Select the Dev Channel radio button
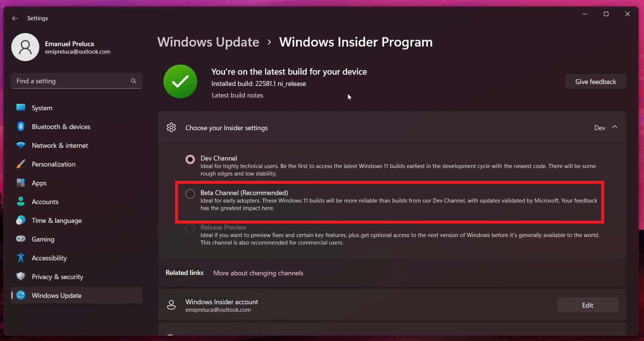644x341 pixels. (x=190, y=159)
